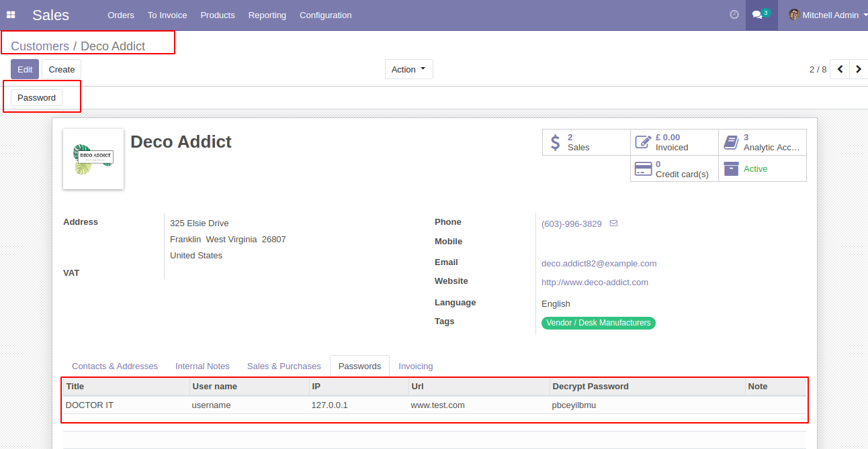Open the apps grid menu icon
Image resolution: width=868 pixels, height=449 pixels.
(11, 15)
